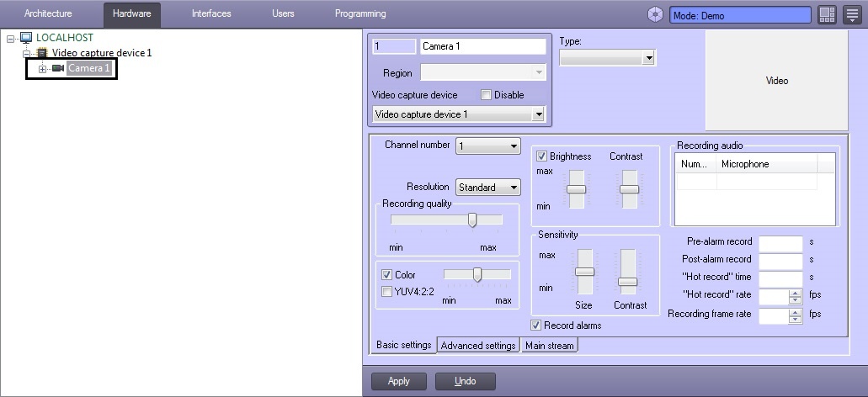This screenshot has height=397, width=868.
Task: Open the Channel number dropdown
Action: [487, 146]
